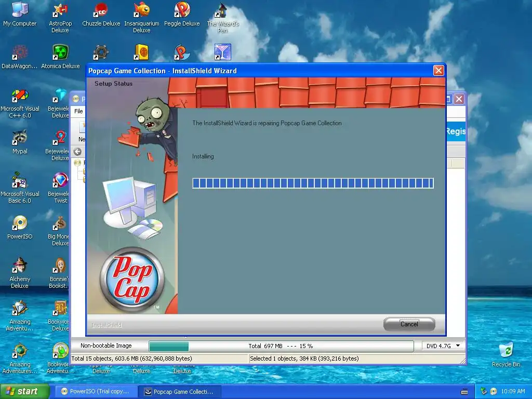Close the PowerISO window behind the wizard
The width and height of the screenshot is (532, 399).
(x=459, y=99)
